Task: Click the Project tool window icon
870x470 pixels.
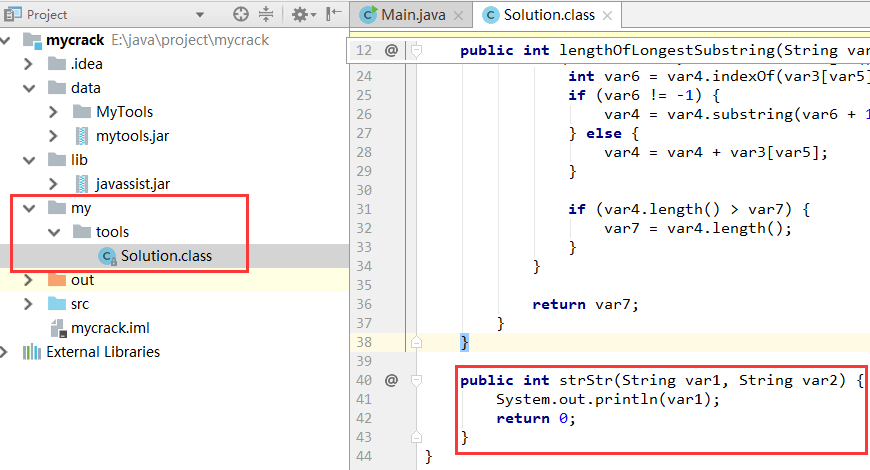Action: [x=13, y=14]
